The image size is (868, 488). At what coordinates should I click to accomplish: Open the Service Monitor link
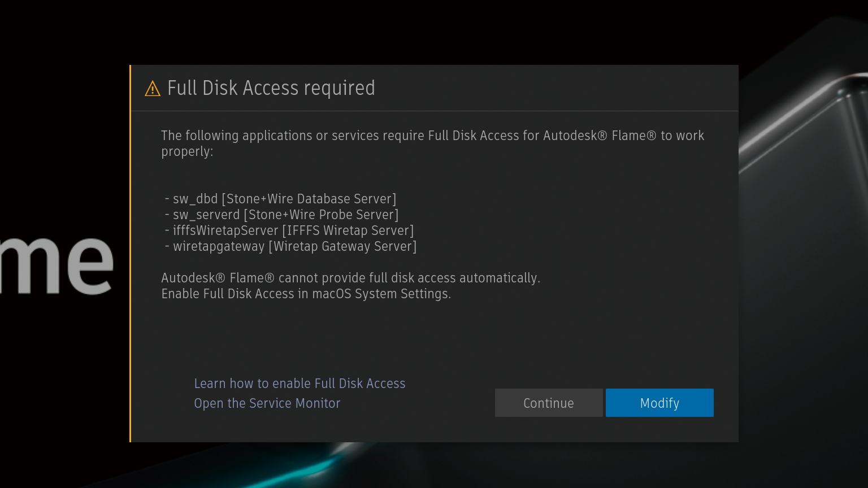pos(267,403)
